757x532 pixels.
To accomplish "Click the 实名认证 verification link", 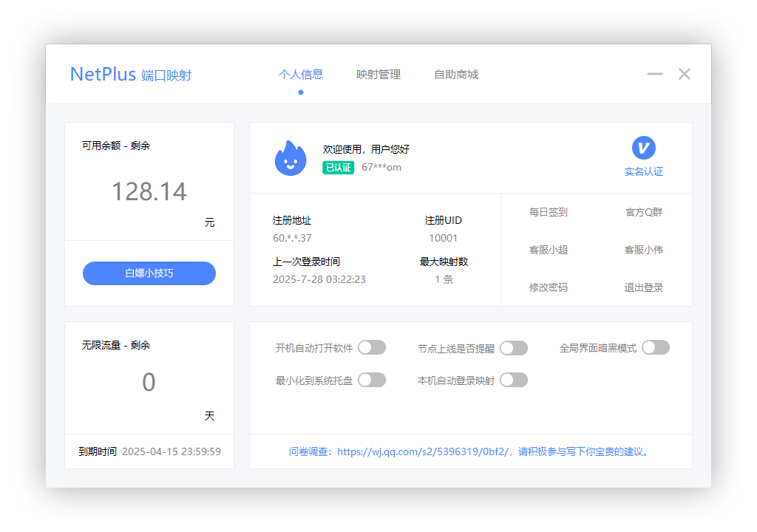I will pyautogui.click(x=643, y=171).
